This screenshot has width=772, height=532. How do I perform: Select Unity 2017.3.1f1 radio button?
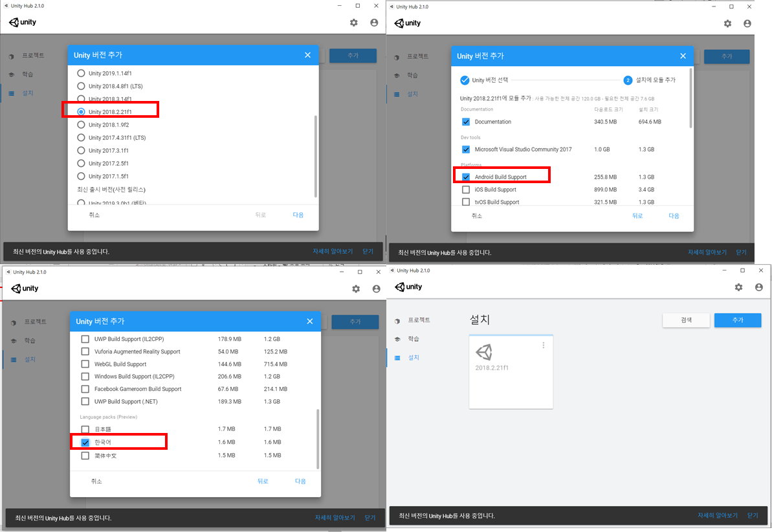[82, 150]
